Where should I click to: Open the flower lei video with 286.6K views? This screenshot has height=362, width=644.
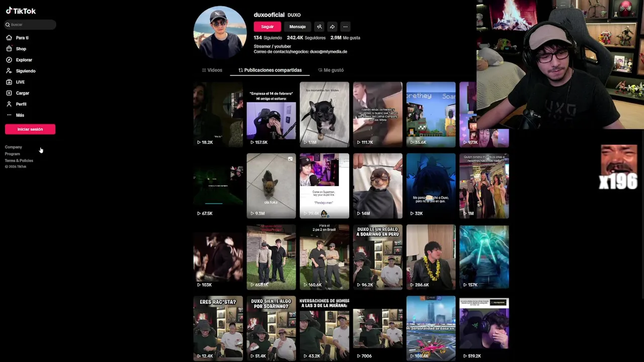(431, 257)
